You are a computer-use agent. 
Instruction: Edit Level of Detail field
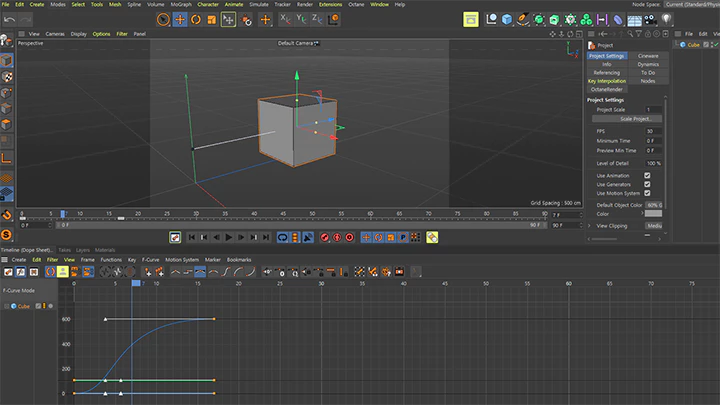click(653, 163)
